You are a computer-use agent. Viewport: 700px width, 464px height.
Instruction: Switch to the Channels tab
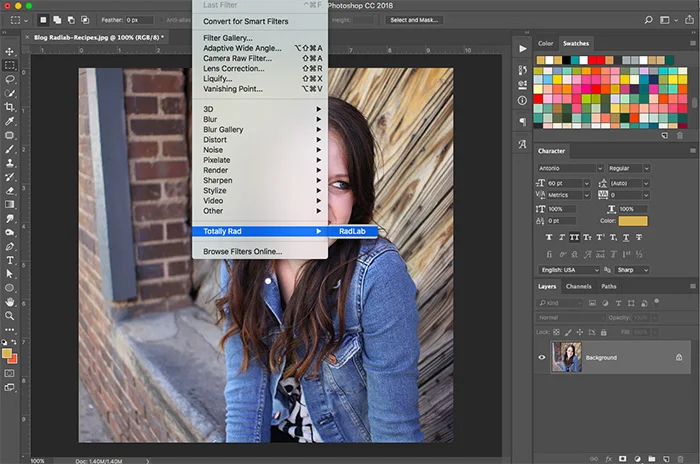coord(579,287)
